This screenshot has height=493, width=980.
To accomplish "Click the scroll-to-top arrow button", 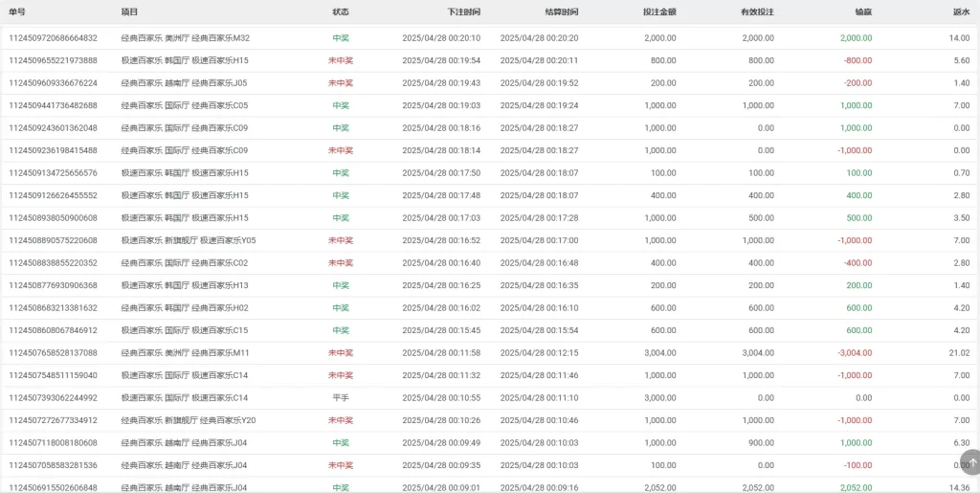I will (970, 461).
